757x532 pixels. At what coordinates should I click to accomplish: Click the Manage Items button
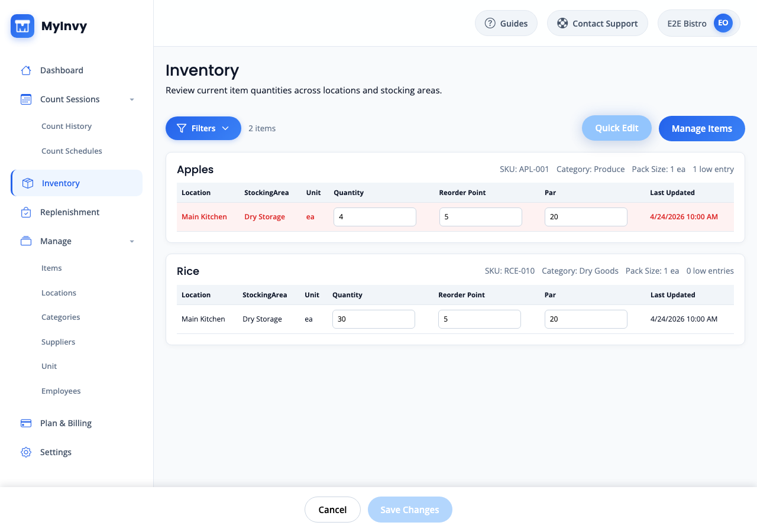click(702, 128)
